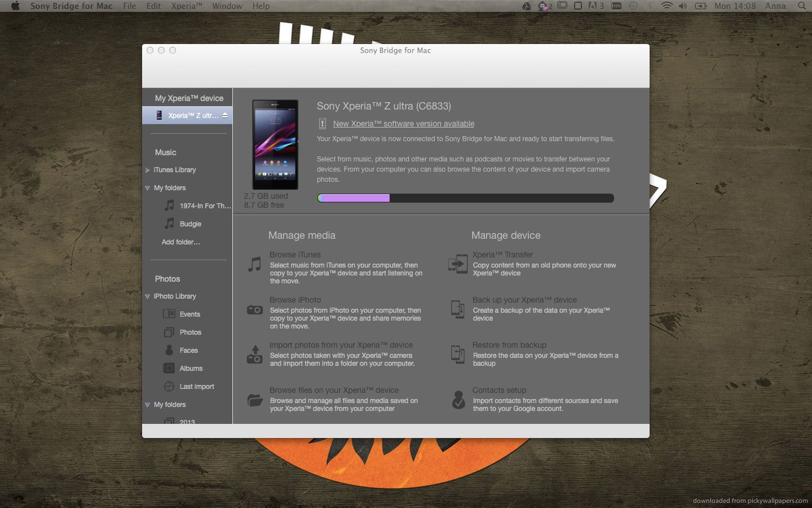Click the Budgie music note icon

pos(169,224)
